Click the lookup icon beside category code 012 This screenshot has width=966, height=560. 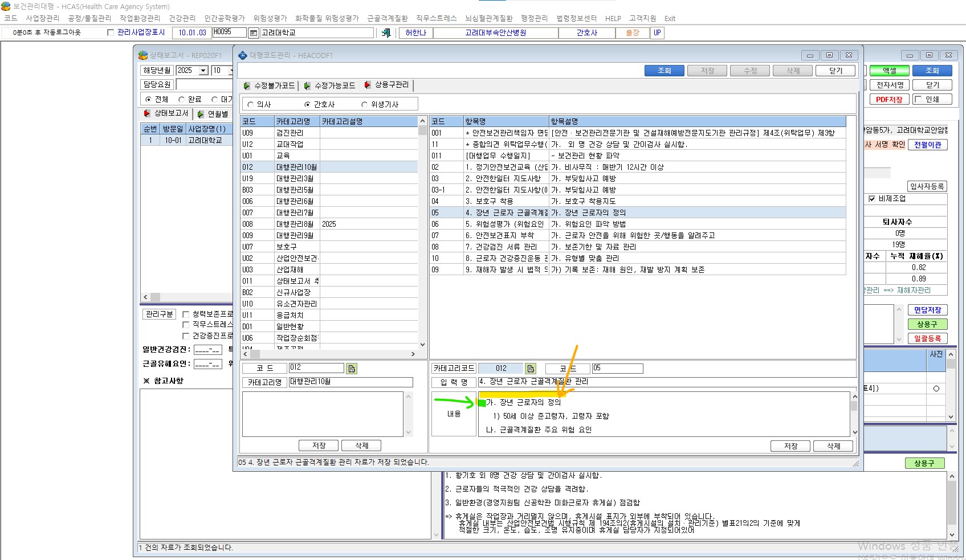(352, 369)
